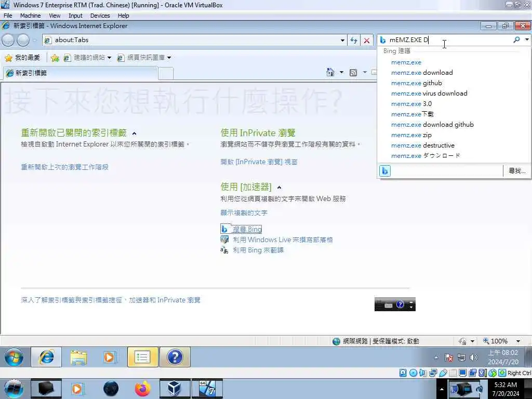Open the VirtualBox Devices menu

pos(100,16)
